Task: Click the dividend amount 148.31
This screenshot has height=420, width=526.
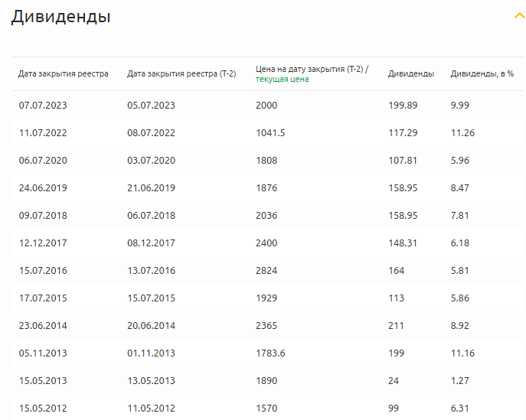Action: click(403, 243)
